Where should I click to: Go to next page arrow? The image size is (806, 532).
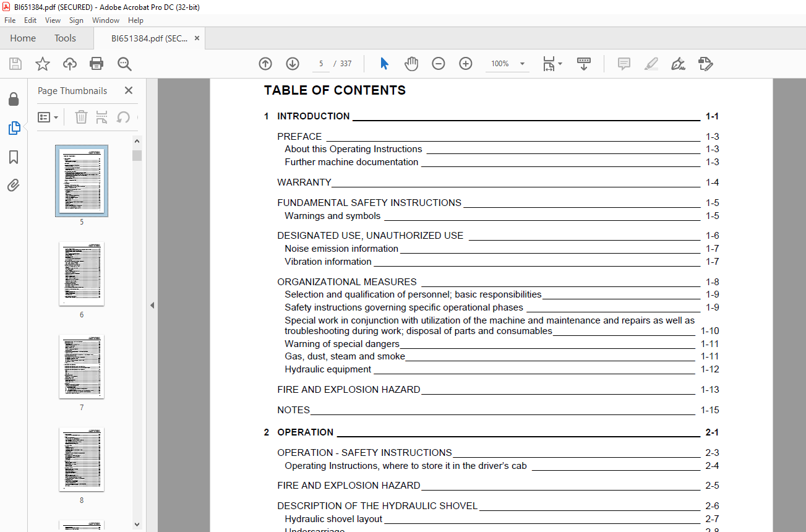click(x=293, y=64)
